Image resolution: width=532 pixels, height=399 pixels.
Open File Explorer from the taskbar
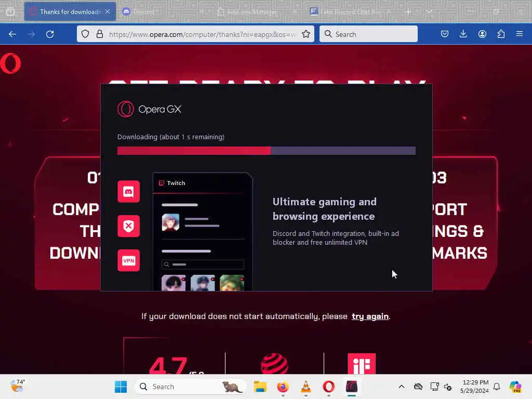[x=260, y=387]
